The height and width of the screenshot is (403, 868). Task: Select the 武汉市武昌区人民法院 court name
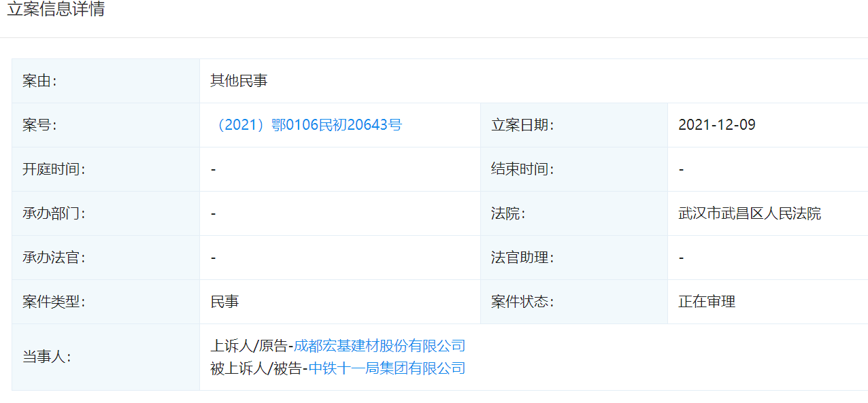pyautogui.click(x=750, y=213)
